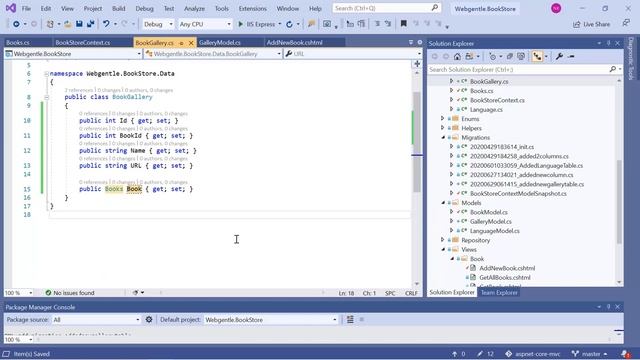Click the Navigate Backward toolbar icon
Image resolution: width=640 pixels, height=360 pixels.
click(x=16, y=24)
